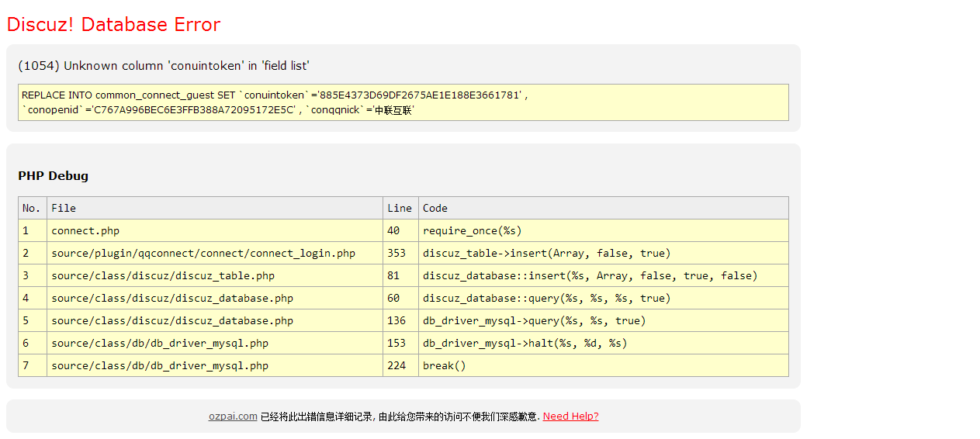Select the discuz_table.php file path cell
This screenshot has height=439, width=980.
163,275
